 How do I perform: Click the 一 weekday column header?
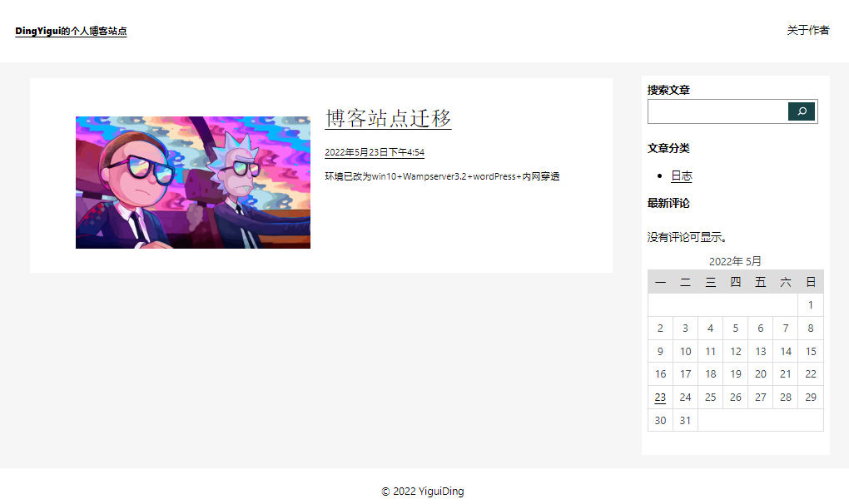[x=660, y=282]
